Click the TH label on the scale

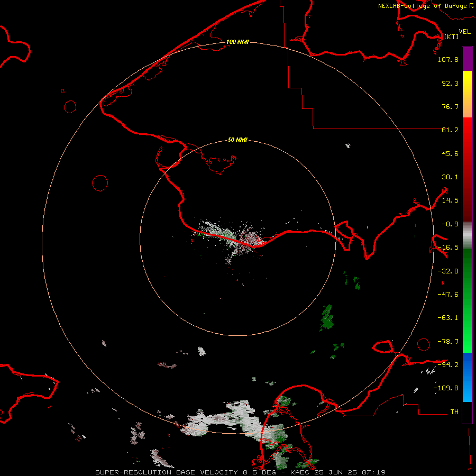tap(454, 412)
